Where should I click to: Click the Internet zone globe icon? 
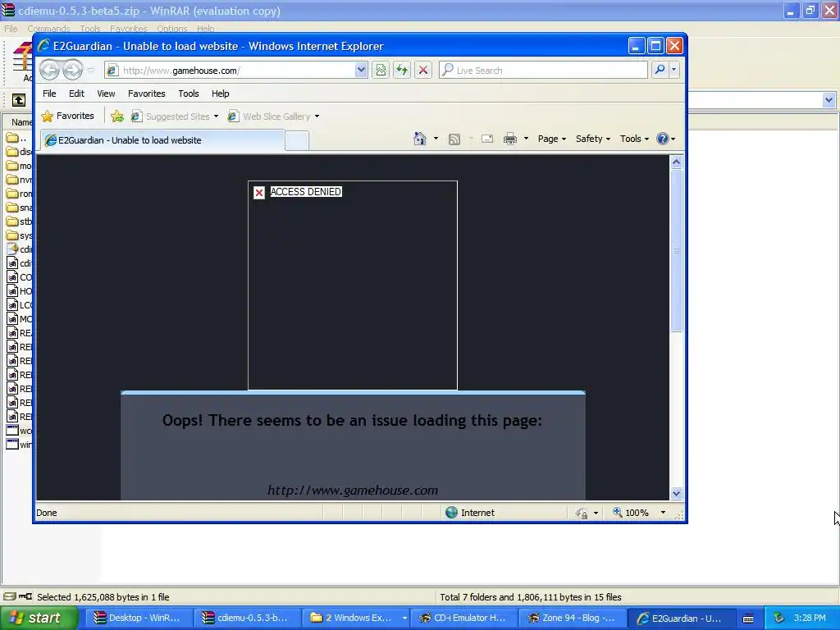pyautogui.click(x=452, y=513)
